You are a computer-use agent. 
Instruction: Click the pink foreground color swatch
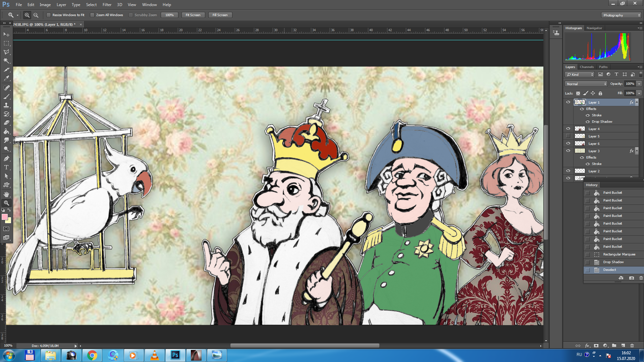pos(4,217)
